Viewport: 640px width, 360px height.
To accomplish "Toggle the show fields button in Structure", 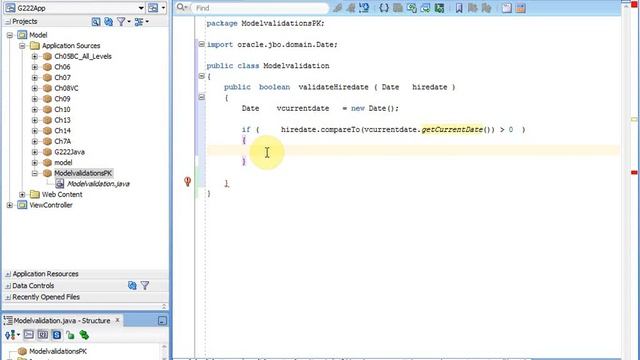I will click(x=43, y=335).
